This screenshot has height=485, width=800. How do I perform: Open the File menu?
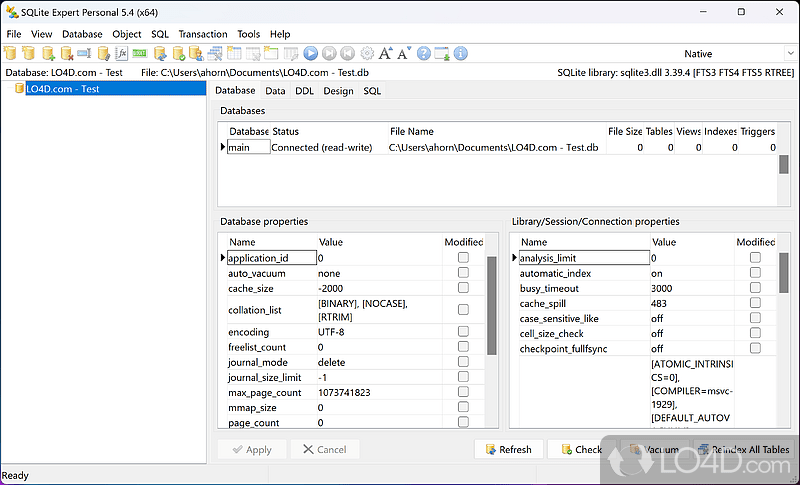(14, 34)
